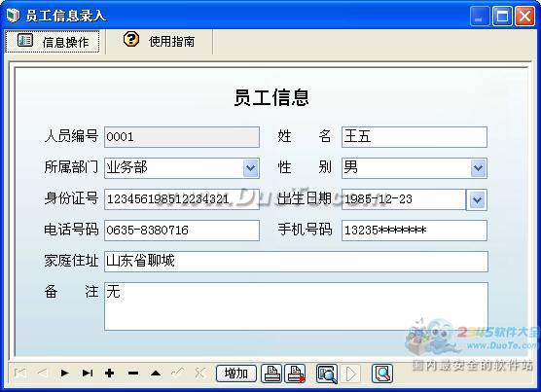This screenshot has height=392, width=541.
Task: Click the 家庭住址 text field
Action: point(296,262)
